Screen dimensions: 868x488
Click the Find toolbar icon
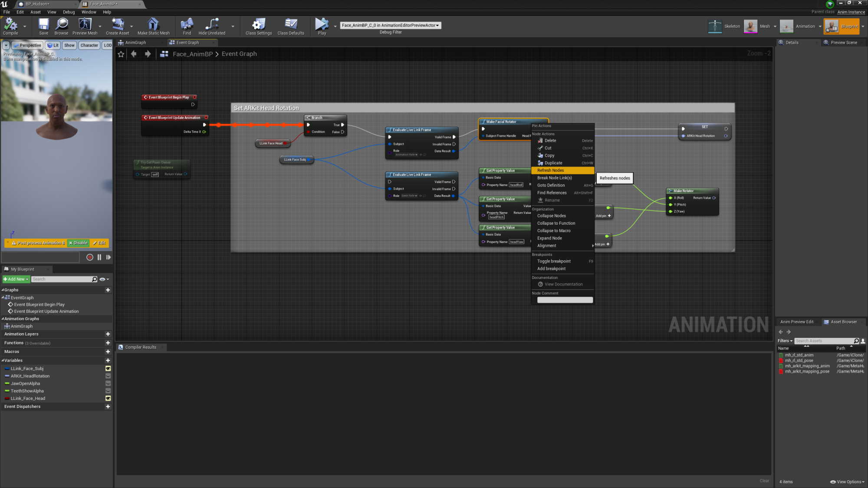coord(187,26)
